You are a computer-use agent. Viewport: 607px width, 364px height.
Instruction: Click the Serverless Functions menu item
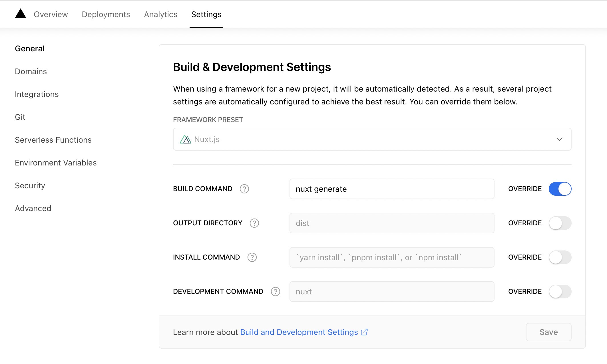click(x=53, y=139)
